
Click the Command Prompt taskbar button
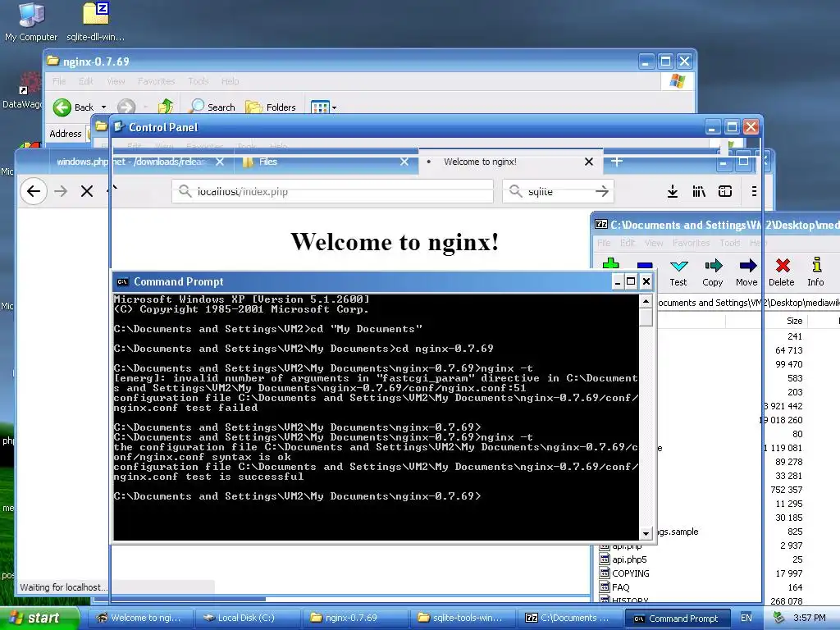click(x=678, y=619)
